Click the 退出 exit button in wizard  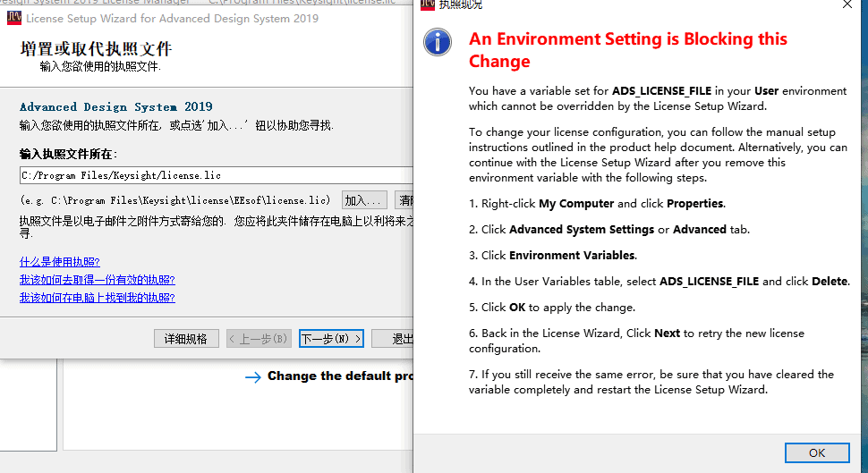[x=393, y=339]
